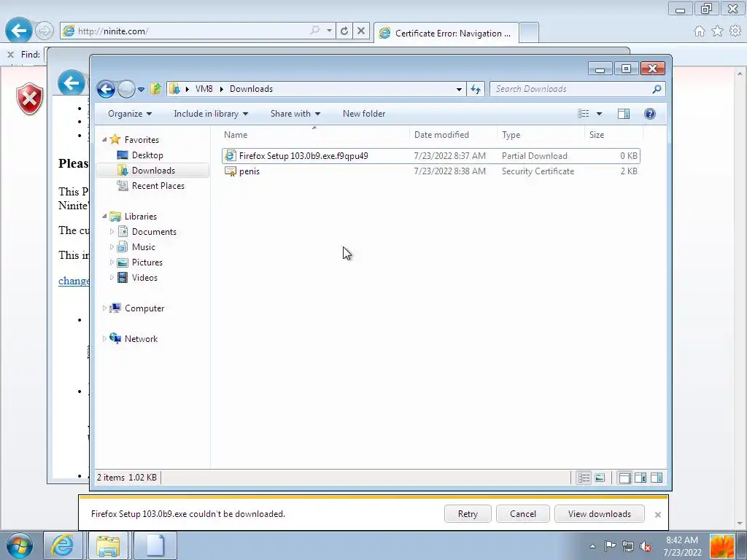This screenshot has height=560, width=747.
Task: Toggle the preview pane
Action: 624,114
